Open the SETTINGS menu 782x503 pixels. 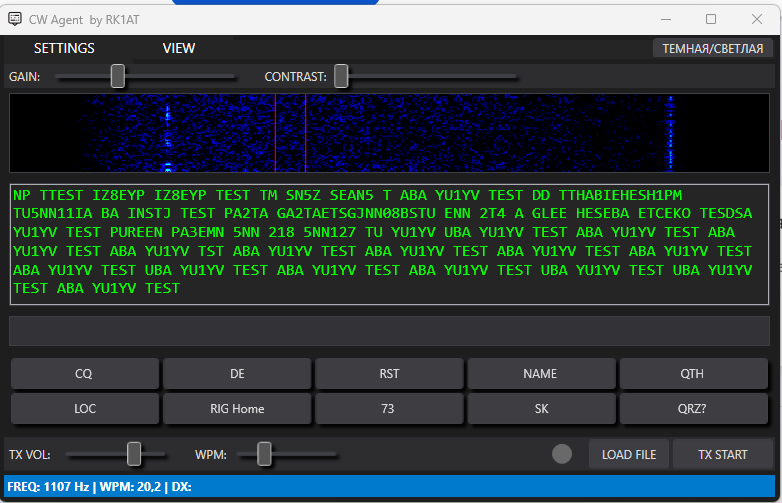coord(64,48)
